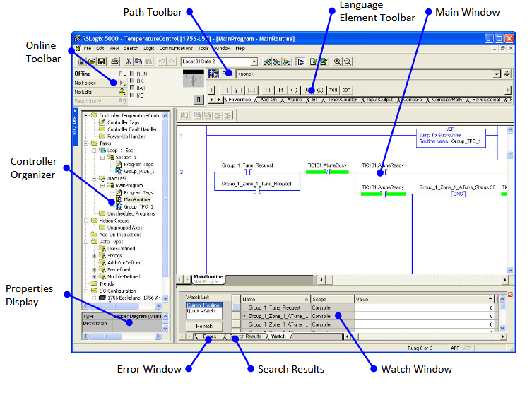Open the Path <none> dropdown arrow
This screenshot has width=532, height=393.
click(x=497, y=74)
